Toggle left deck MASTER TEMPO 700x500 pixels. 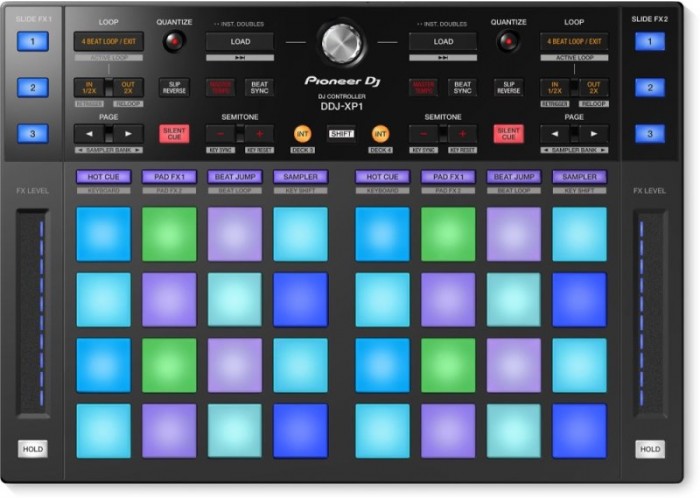[221, 88]
